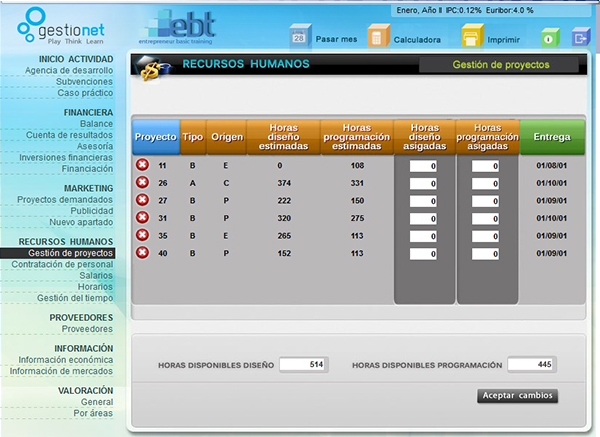Image resolution: width=600 pixels, height=437 pixels.
Task: Click Aceptar cambios button
Action: tap(517, 395)
